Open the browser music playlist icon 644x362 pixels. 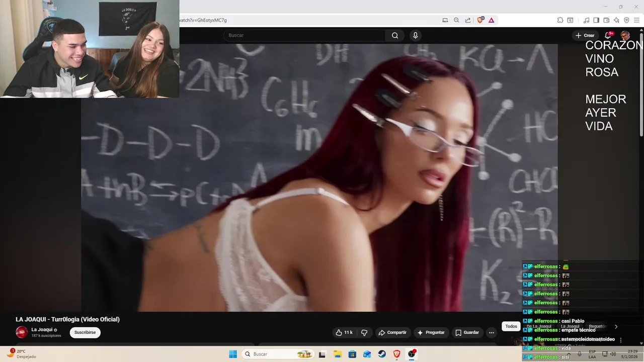coord(586,20)
